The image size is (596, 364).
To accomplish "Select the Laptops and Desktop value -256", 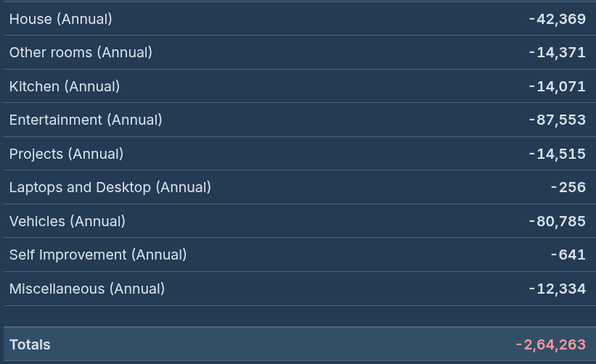I will 568,187.
